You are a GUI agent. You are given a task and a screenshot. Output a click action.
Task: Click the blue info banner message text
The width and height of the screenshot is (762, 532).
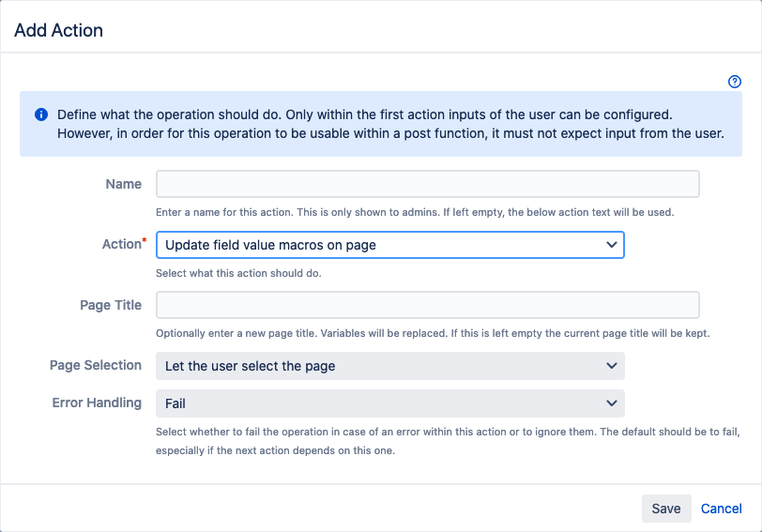(389, 124)
